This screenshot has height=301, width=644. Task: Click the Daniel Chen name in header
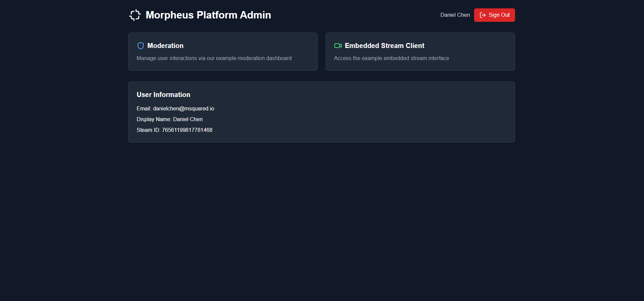[x=455, y=15]
